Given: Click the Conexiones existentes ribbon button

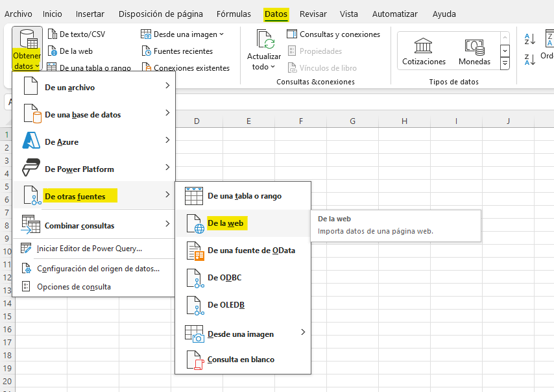Looking at the screenshot, I should coord(186,67).
